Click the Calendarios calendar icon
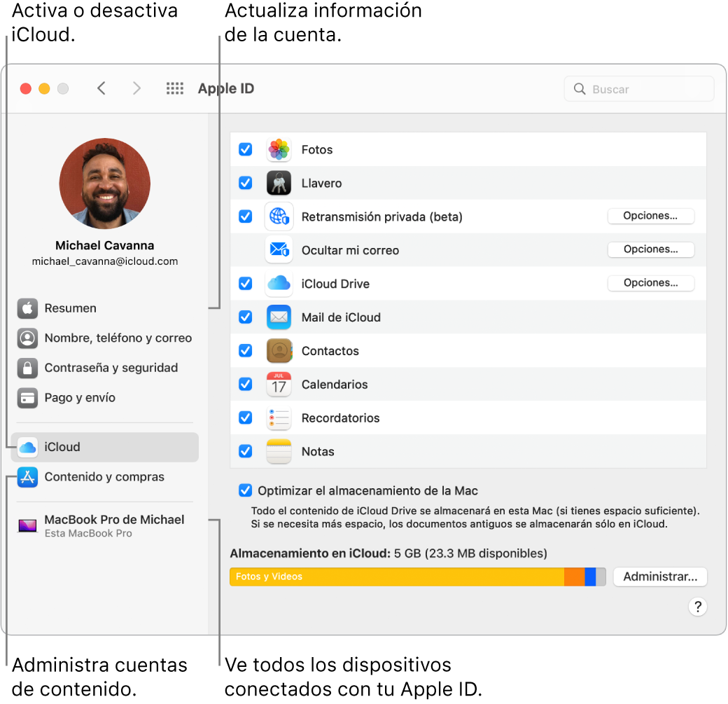The width and height of the screenshot is (728, 704). [279, 384]
